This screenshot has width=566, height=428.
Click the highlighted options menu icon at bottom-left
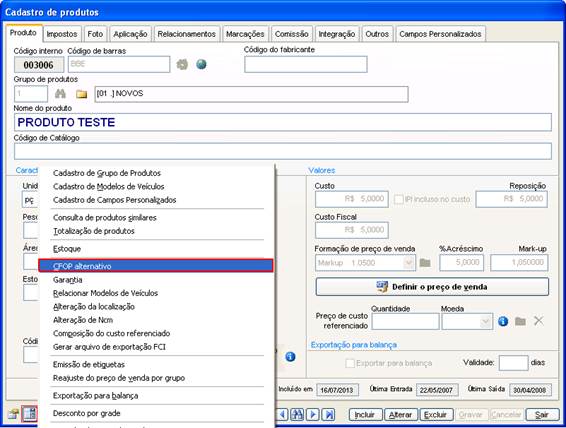click(x=29, y=414)
